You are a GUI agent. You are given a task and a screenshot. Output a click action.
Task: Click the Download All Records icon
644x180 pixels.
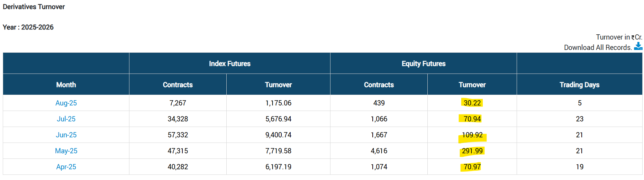(x=638, y=46)
